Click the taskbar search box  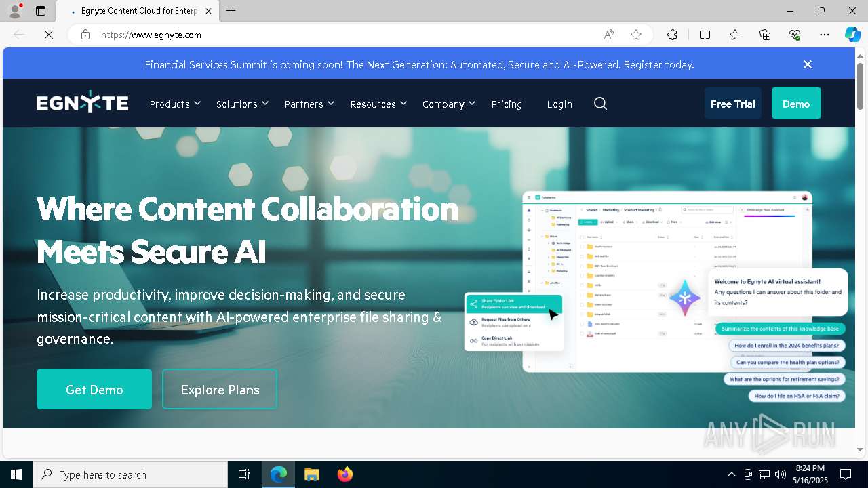click(x=130, y=474)
